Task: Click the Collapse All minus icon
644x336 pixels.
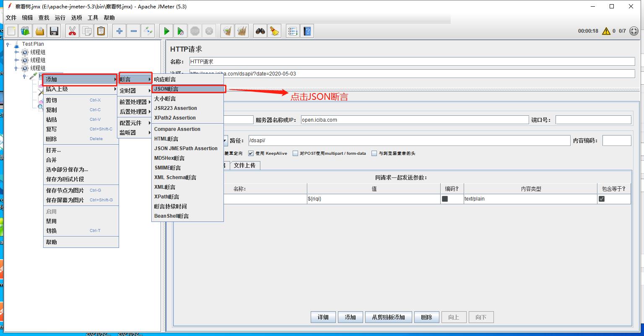Action: (x=134, y=31)
